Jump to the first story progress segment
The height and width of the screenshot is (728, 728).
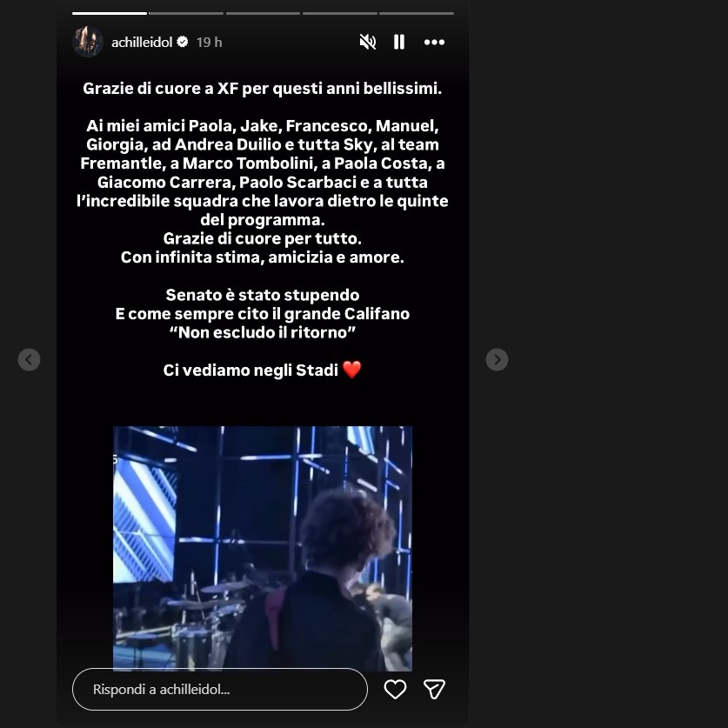coord(110,13)
